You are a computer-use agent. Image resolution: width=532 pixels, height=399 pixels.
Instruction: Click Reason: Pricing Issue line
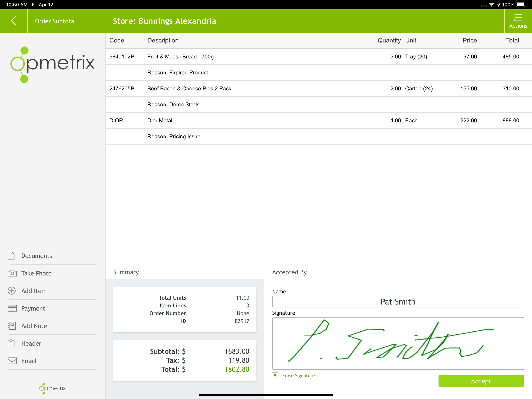tap(174, 136)
